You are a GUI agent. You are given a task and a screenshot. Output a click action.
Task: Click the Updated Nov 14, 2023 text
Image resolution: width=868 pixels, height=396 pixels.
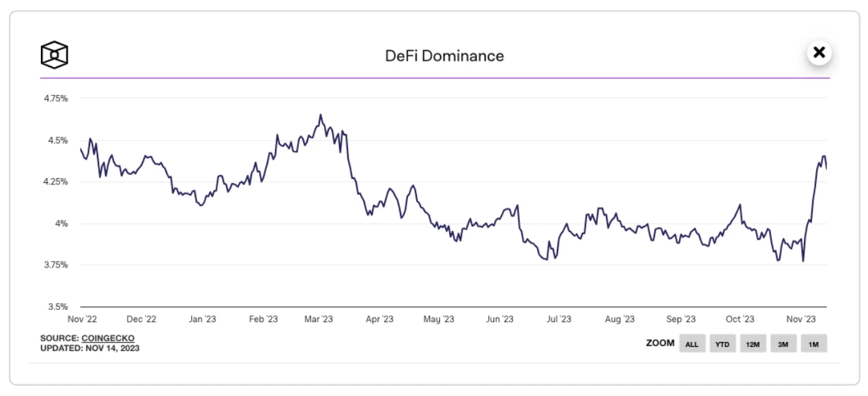pos(90,348)
